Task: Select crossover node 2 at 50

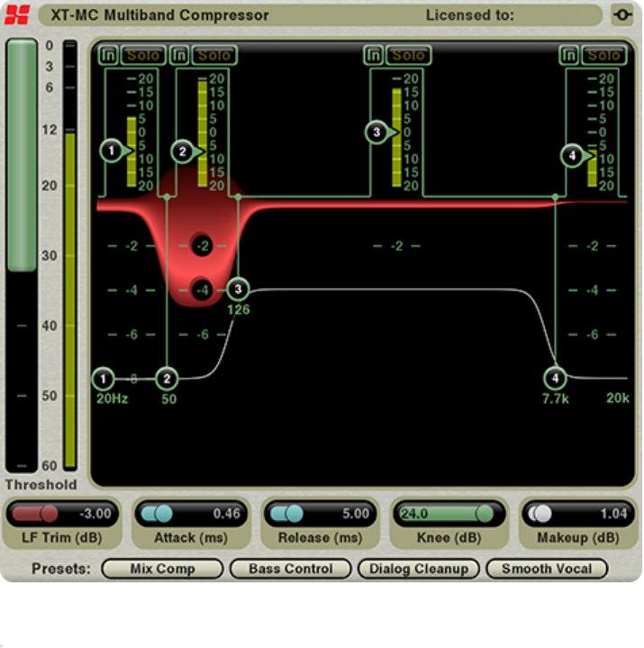Action: 167,379
